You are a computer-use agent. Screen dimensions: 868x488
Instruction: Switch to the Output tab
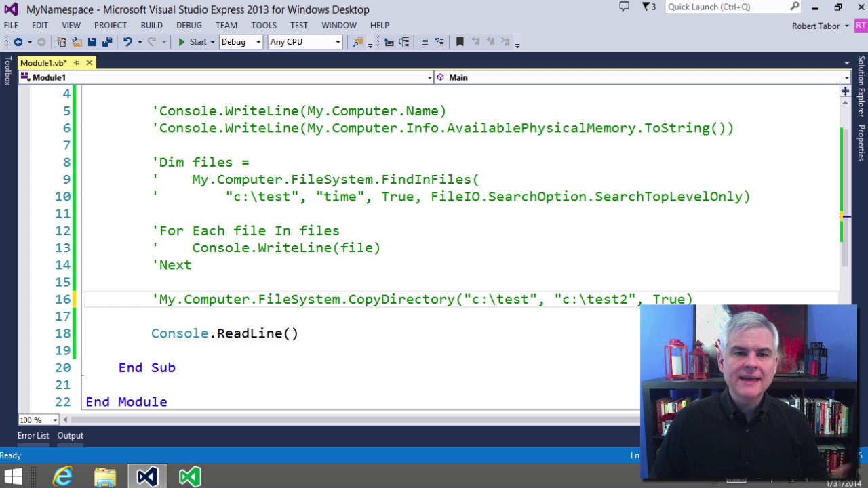[x=71, y=436]
